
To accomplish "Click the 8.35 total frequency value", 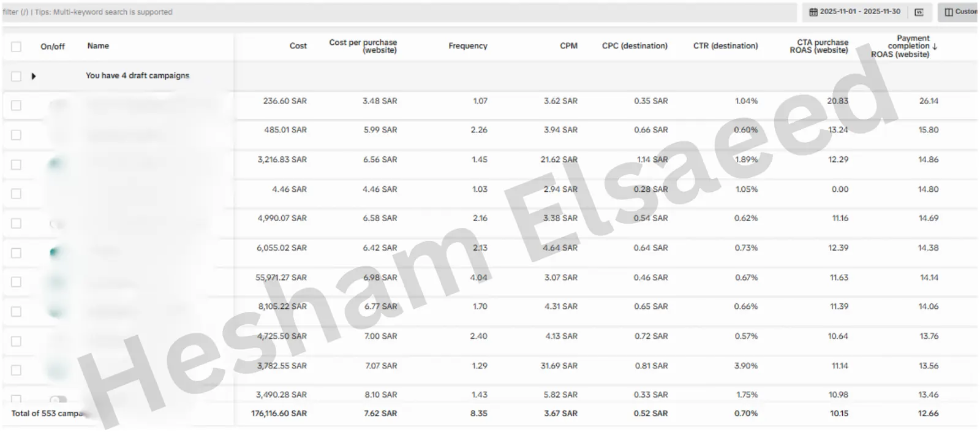I will click(479, 414).
